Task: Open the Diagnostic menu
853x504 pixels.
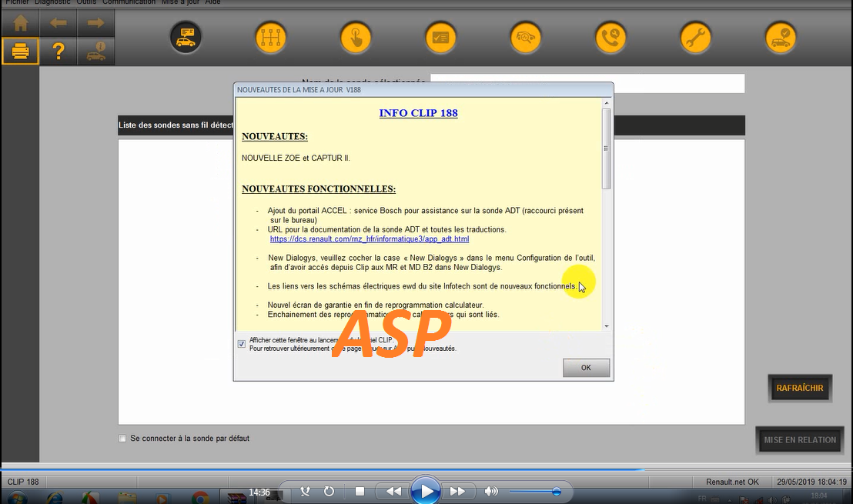Action: 52,2
